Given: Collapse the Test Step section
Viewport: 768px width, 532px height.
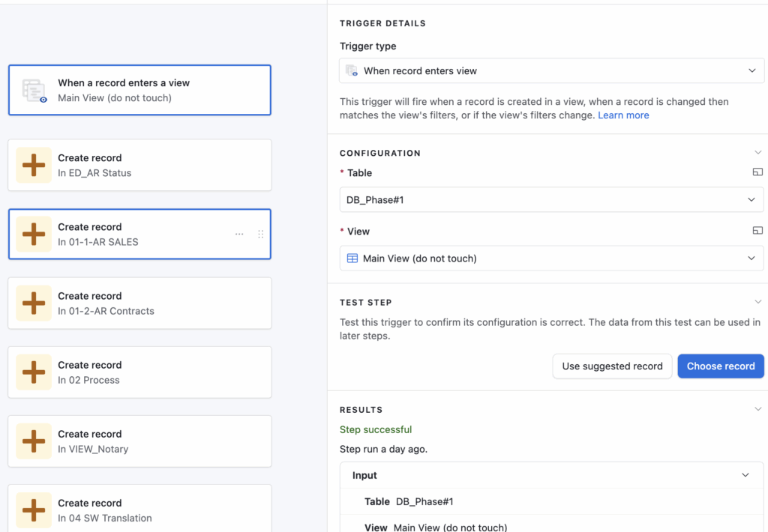Looking at the screenshot, I should click(757, 302).
